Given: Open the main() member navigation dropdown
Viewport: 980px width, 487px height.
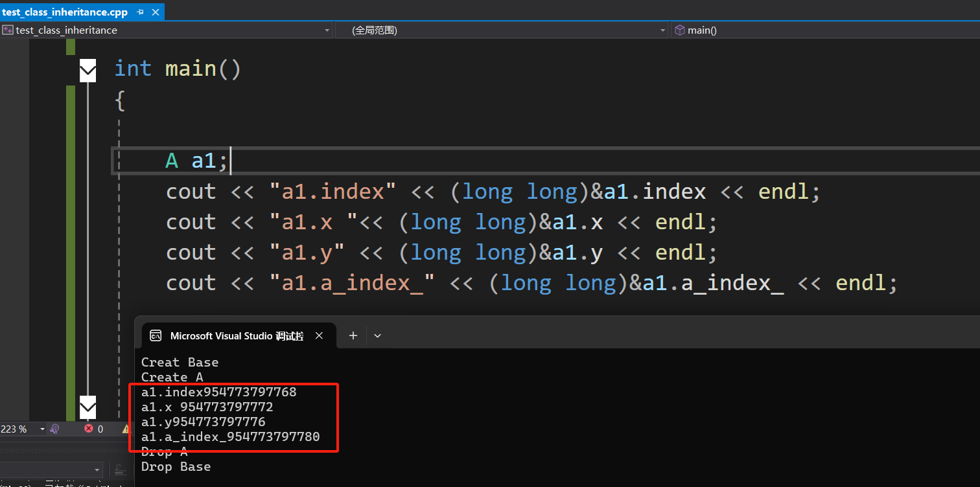Looking at the screenshot, I should coord(825,30).
